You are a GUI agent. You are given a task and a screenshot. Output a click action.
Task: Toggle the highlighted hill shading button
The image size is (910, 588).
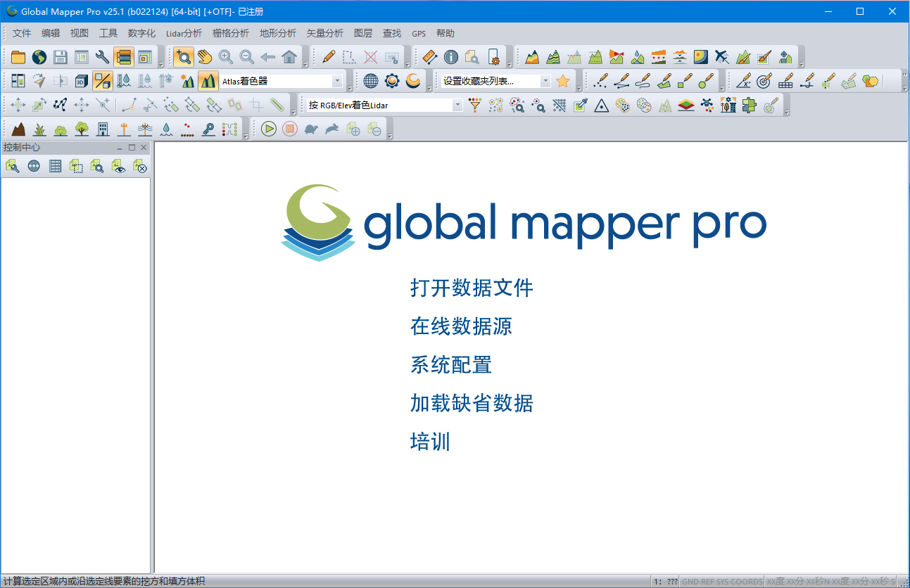pyautogui.click(x=208, y=81)
